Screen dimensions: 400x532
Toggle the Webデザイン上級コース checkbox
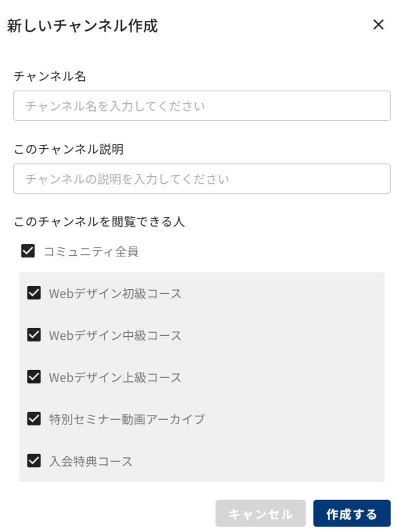(34, 377)
